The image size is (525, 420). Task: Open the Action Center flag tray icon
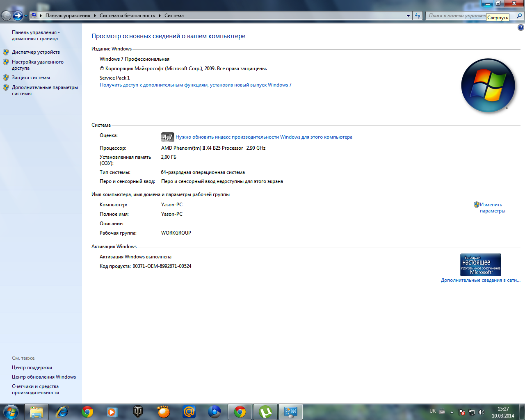[462, 412]
